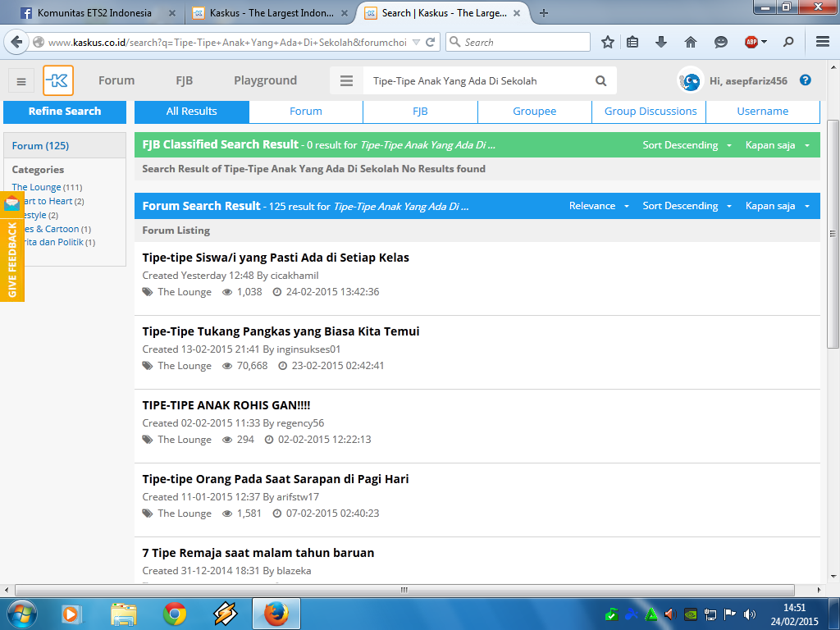Open the Firefox downloads arrow
The width and height of the screenshot is (840, 630).
(x=662, y=43)
